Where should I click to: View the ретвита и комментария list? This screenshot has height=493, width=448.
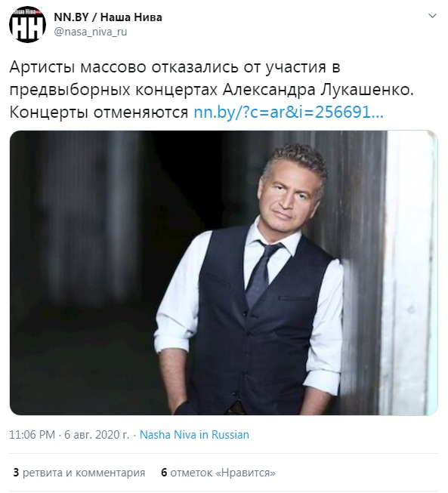coord(84,473)
